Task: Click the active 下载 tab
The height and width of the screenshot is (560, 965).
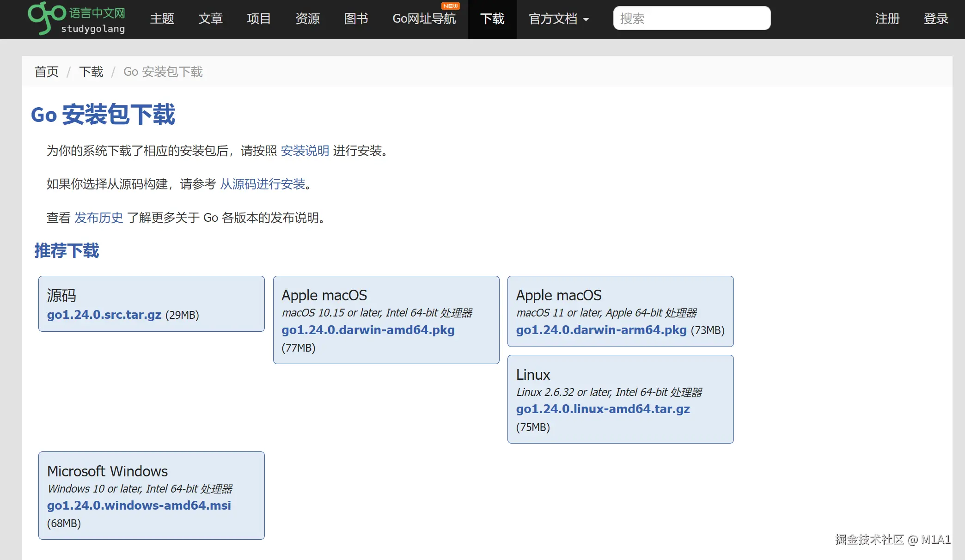Action: (x=492, y=19)
